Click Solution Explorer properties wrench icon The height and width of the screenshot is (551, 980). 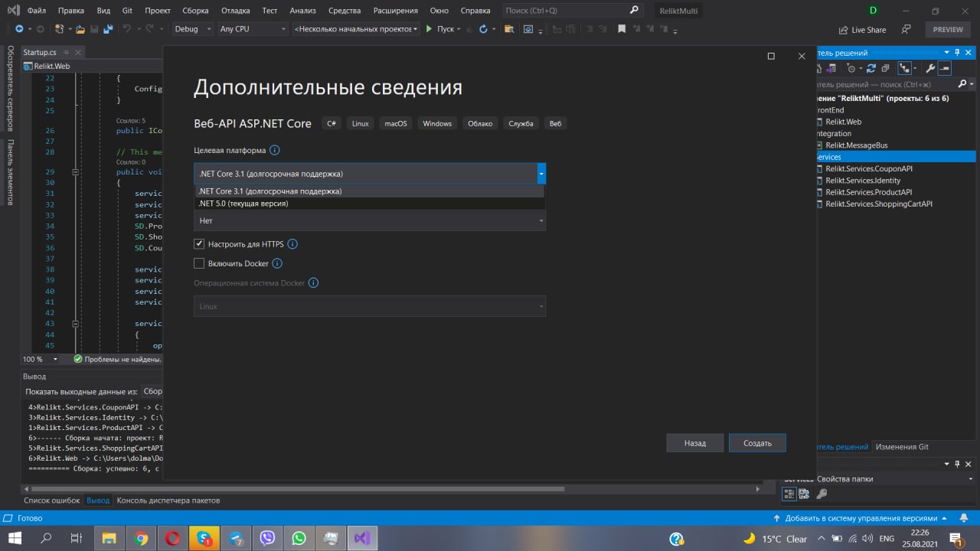(930, 68)
